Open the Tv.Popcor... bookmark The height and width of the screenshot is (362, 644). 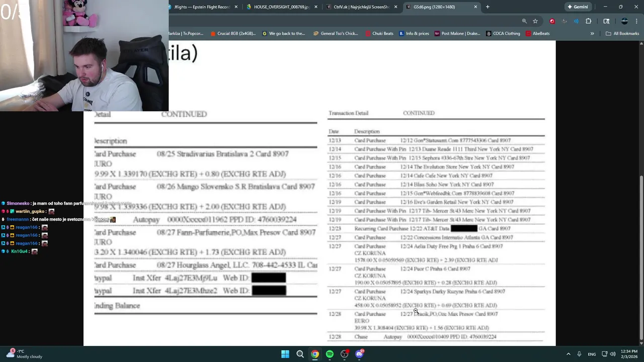coord(186,34)
